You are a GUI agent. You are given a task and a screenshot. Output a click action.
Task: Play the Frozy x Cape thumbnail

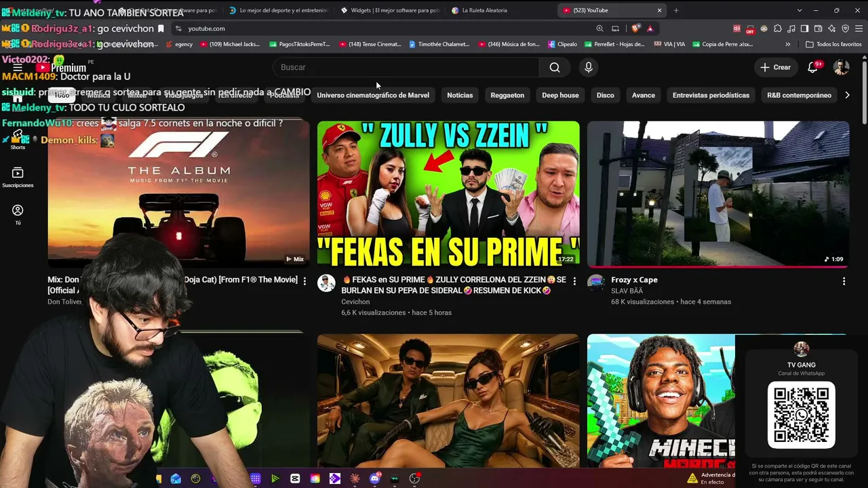(718, 194)
